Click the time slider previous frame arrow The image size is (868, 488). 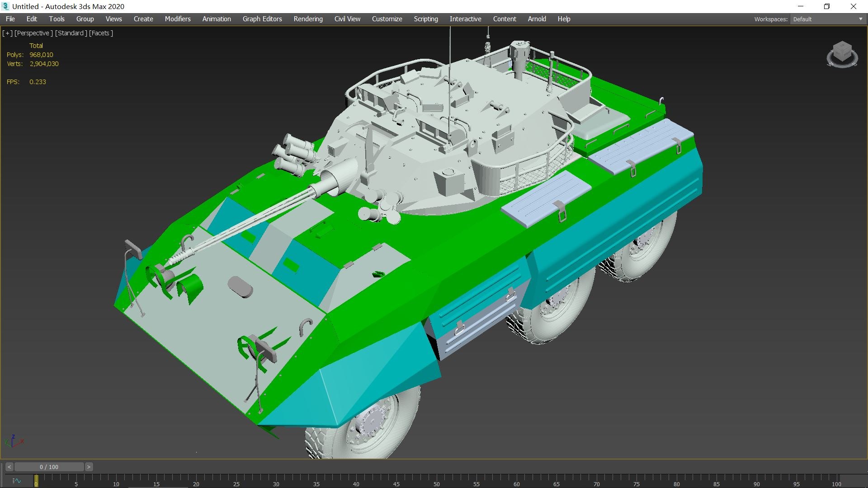point(9,467)
